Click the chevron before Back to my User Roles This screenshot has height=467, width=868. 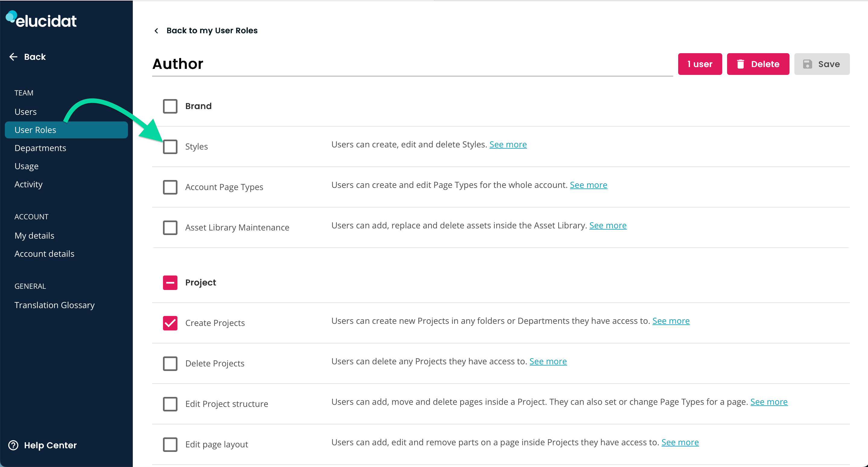[156, 31]
